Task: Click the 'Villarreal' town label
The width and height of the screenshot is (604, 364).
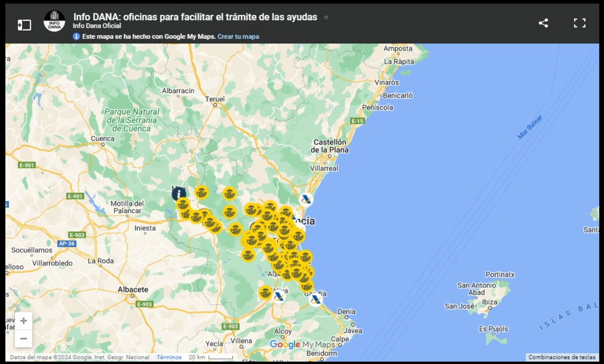Action: (324, 168)
